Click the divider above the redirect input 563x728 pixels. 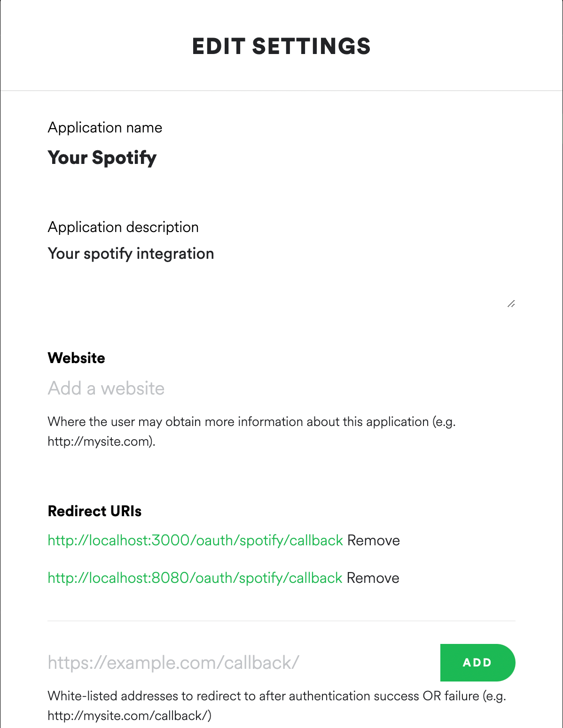[281, 621]
